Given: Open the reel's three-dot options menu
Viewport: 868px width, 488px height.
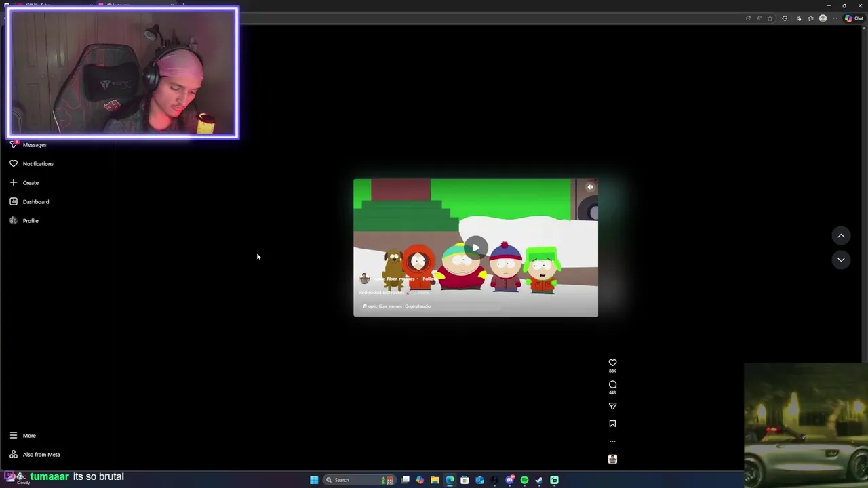Looking at the screenshot, I should (612, 441).
